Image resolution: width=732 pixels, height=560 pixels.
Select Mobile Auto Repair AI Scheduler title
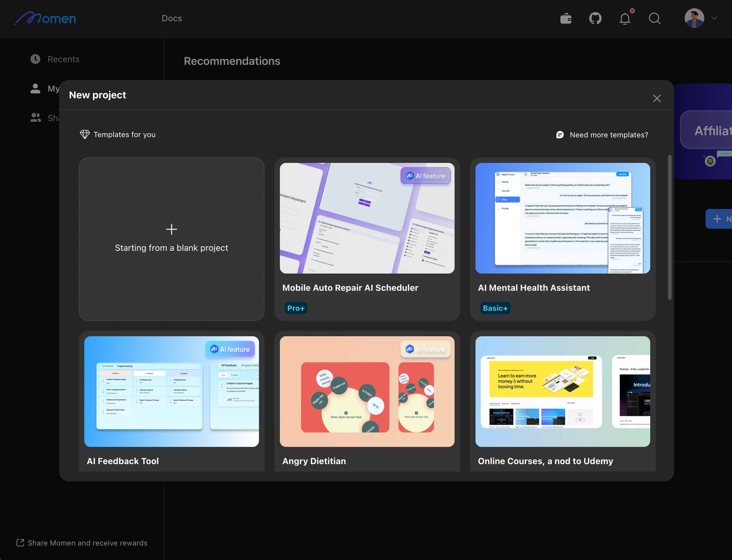350,288
